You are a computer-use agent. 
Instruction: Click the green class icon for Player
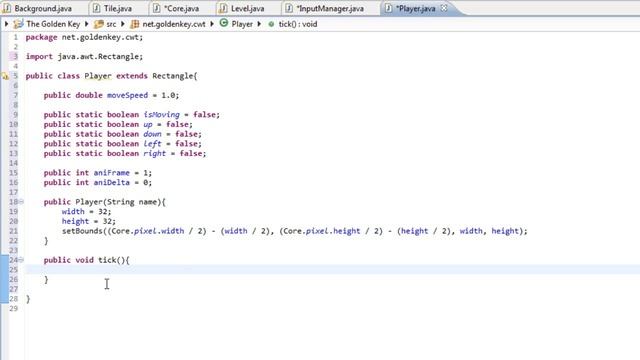click(224, 23)
